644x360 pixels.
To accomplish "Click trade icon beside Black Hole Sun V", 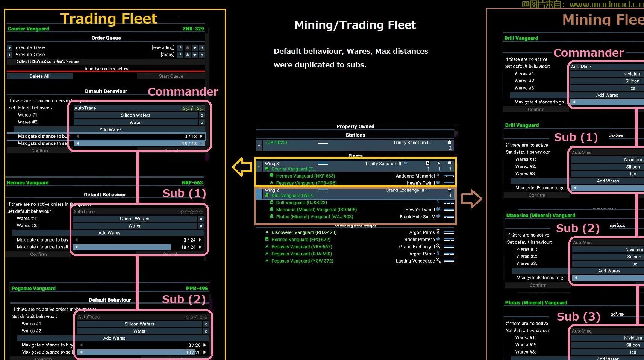I will tap(438, 216).
